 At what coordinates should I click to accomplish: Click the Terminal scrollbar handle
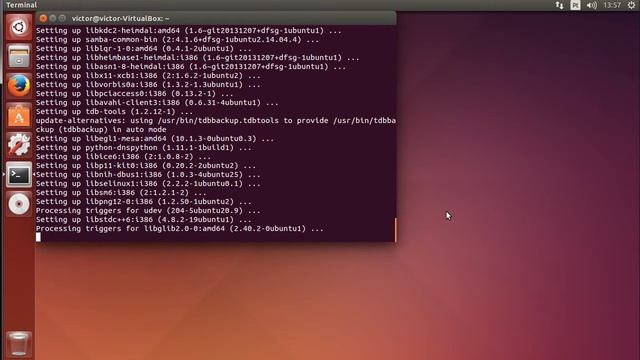[x=395, y=230]
